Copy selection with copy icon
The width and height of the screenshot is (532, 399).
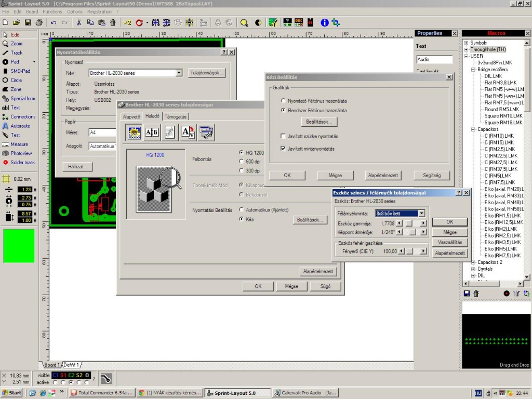90,23
